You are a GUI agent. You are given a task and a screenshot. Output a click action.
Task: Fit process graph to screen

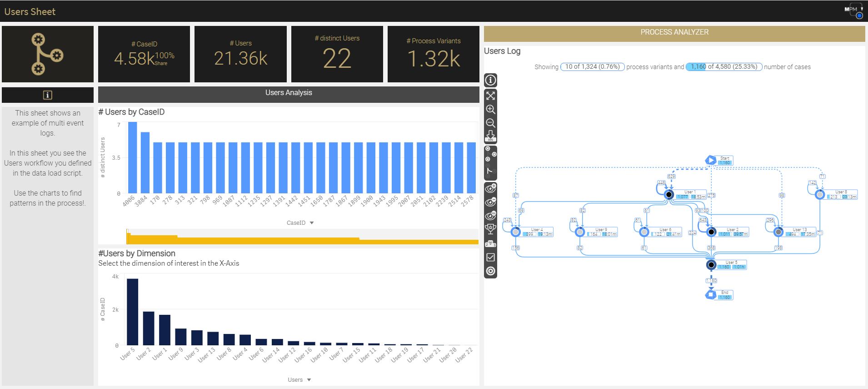pyautogui.click(x=490, y=96)
